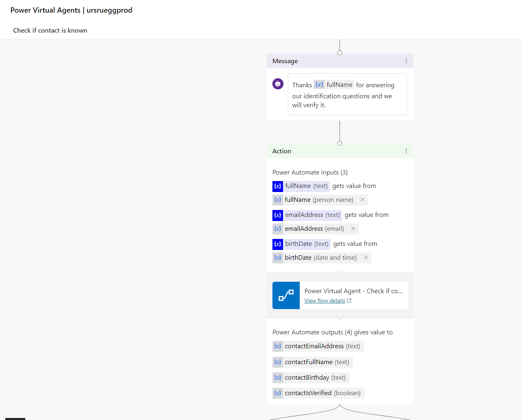522x420 pixels.
Task: Click the variable icon on contactFullName output
Action: coord(278,362)
